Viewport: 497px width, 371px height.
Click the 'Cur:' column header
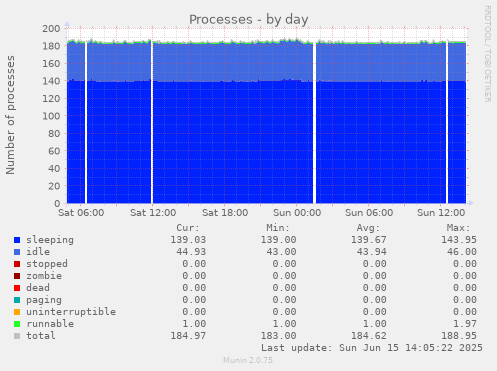tap(188, 228)
